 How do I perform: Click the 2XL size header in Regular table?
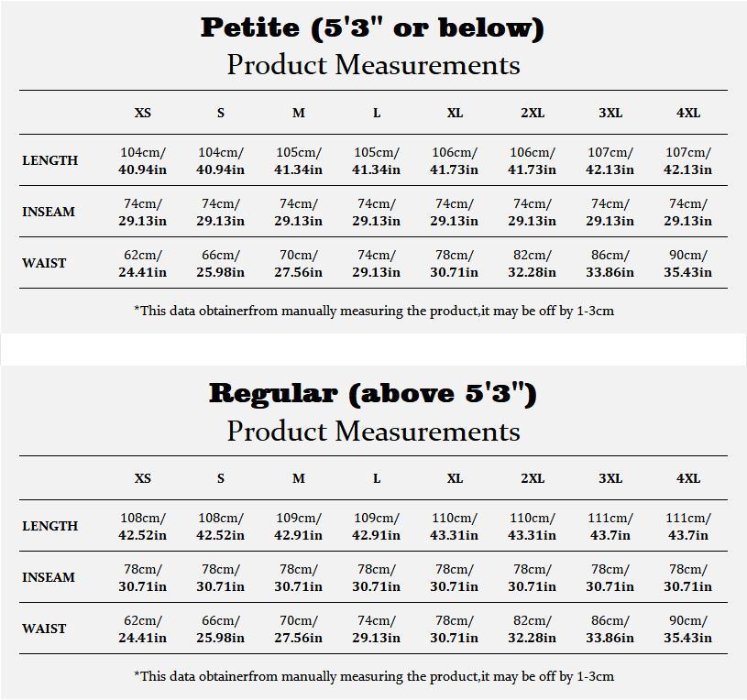(x=533, y=478)
